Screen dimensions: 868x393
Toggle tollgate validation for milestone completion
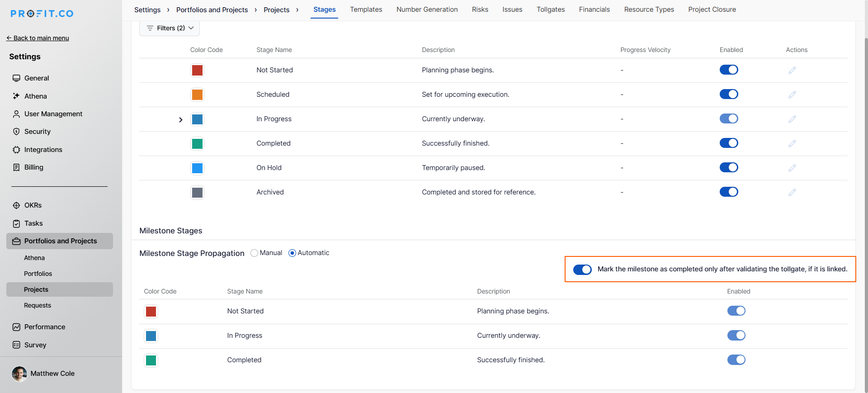point(582,270)
